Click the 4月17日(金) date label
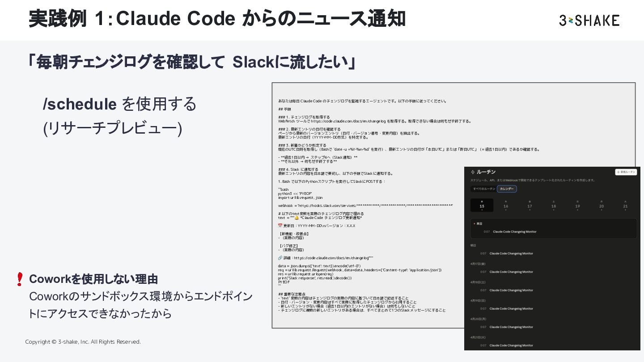Image resolution: width=644 pixels, height=362 pixels. point(478,264)
